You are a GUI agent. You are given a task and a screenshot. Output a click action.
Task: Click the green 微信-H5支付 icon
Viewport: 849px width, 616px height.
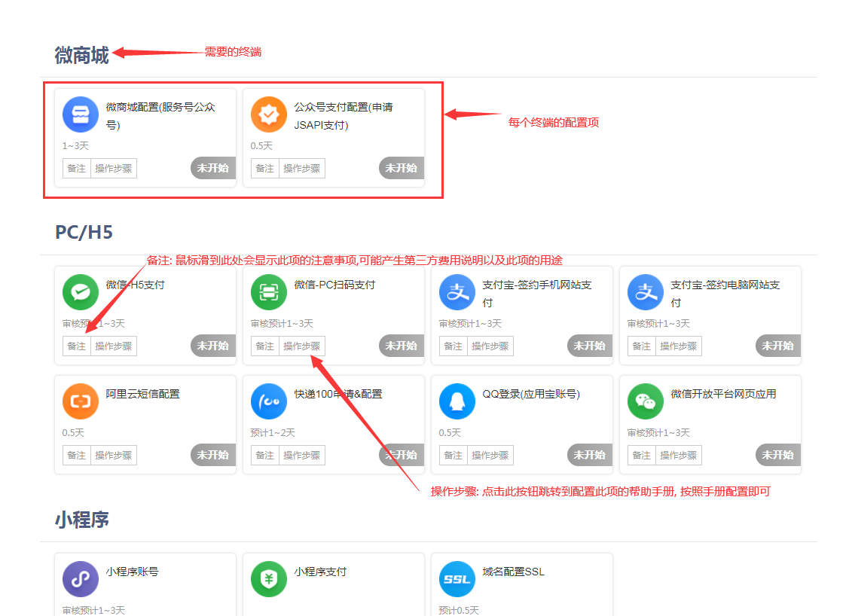click(x=81, y=292)
